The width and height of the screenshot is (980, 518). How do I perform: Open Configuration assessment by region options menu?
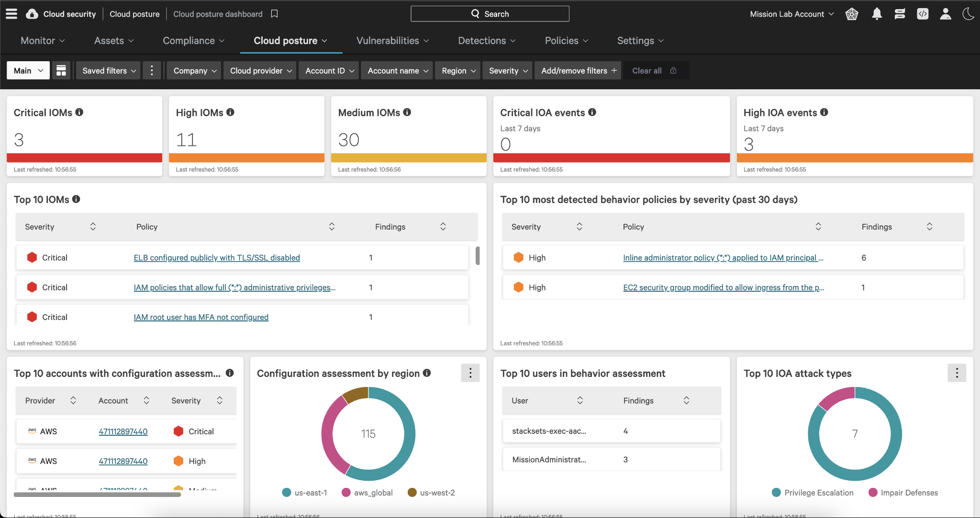470,373
